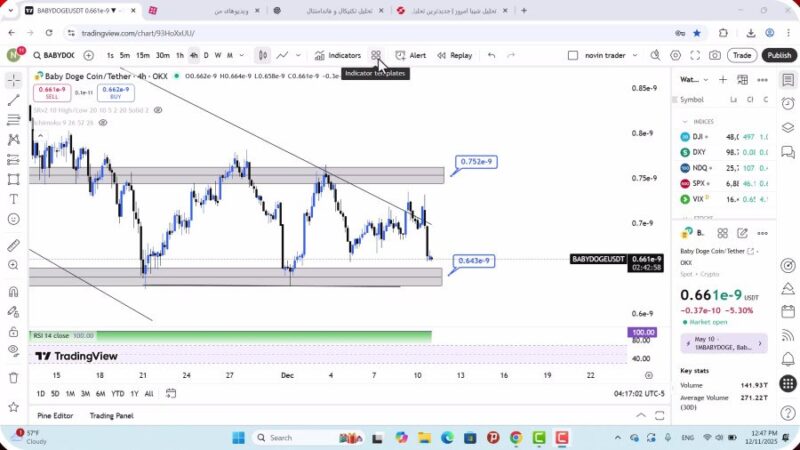This screenshot has height=450, width=800.
Task: Click the trash icon to remove drawings
Action: point(13,377)
